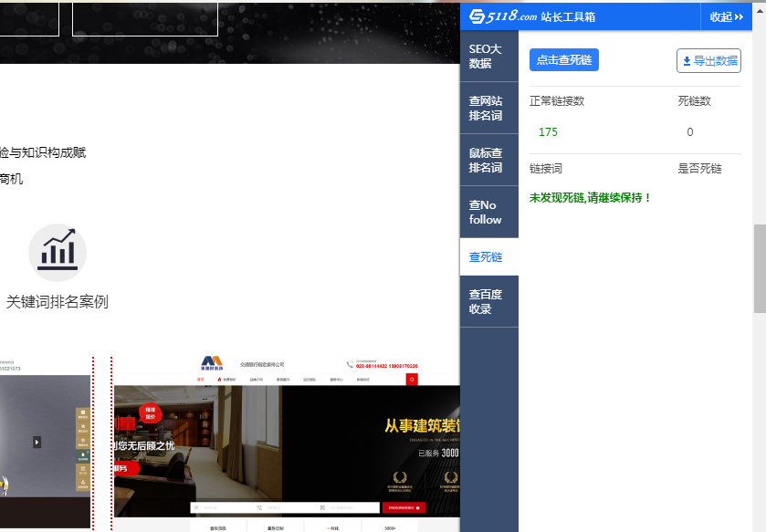Click the bar chart icon above 关键词排名案例

[x=58, y=250]
